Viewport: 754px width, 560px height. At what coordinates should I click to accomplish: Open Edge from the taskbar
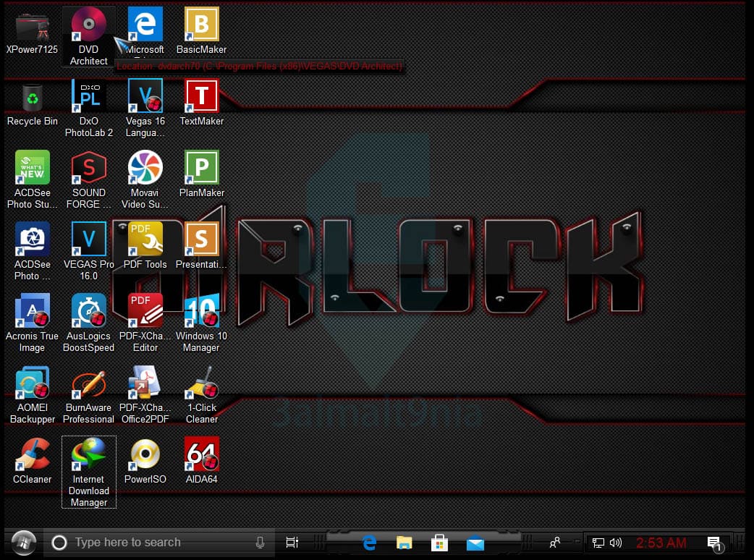pos(369,543)
